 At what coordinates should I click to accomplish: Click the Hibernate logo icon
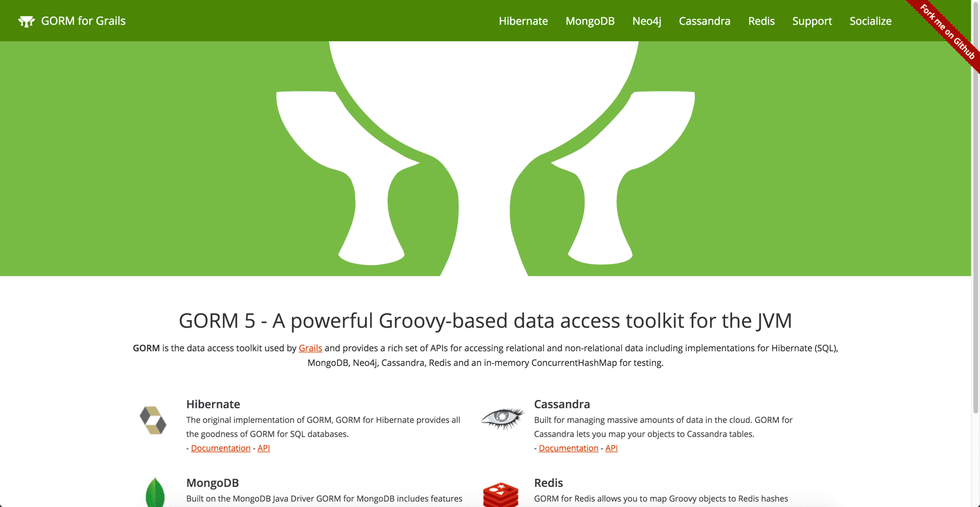coord(153,420)
